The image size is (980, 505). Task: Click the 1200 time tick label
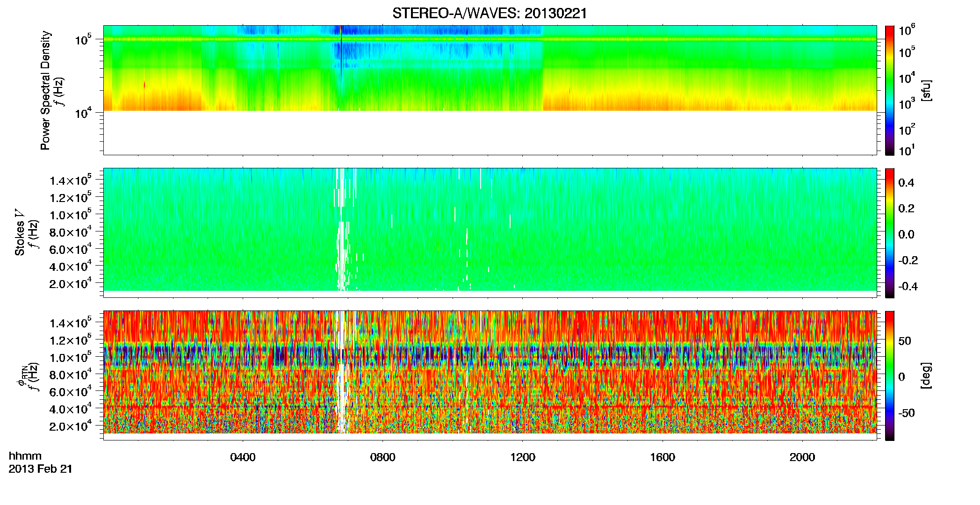click(523, 457)
